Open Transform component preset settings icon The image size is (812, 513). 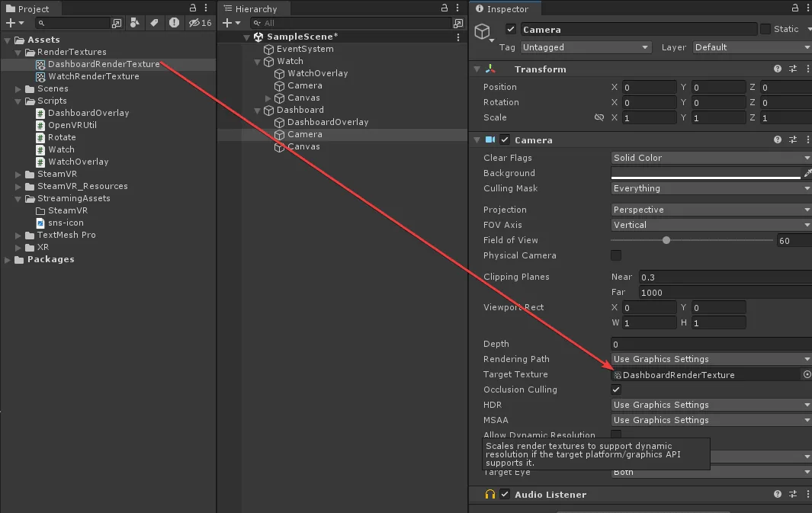pyautogui.click(x=793, y=69)
